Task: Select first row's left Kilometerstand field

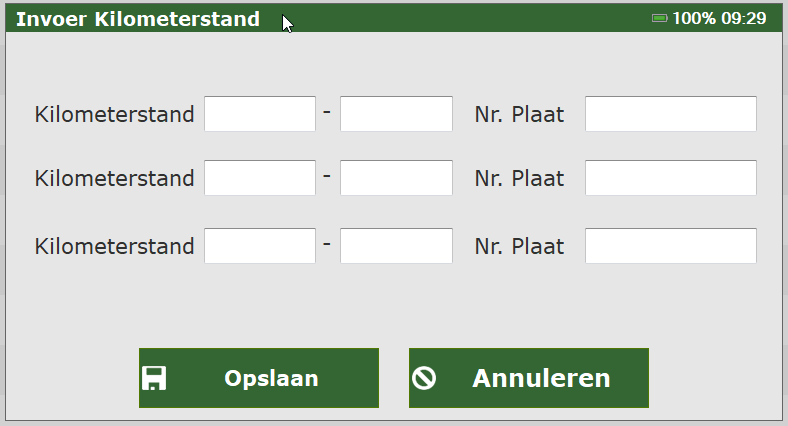Action: 260,114
